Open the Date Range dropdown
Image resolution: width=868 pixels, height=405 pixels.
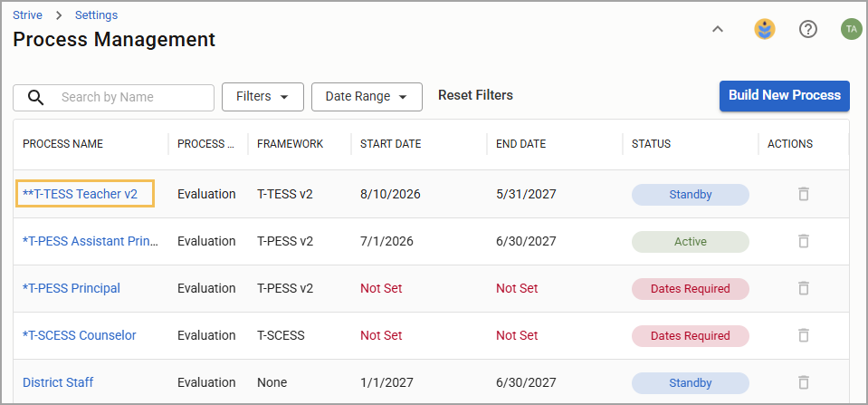[367, 97]
